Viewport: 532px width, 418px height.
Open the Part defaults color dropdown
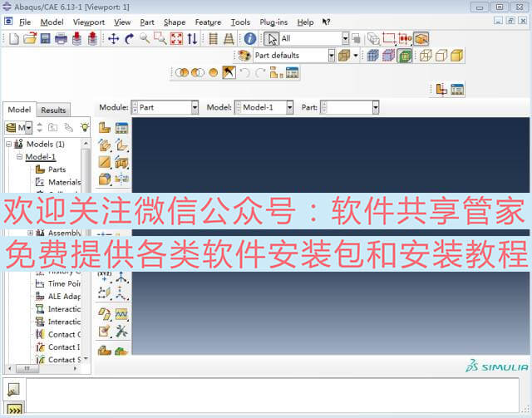coord(332,56)
